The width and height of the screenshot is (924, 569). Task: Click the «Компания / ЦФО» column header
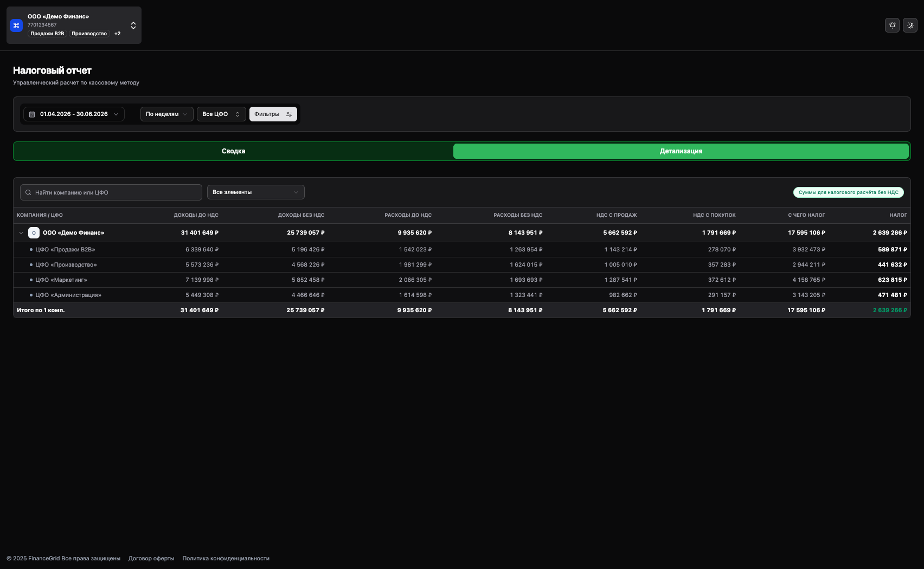(40, 215)
